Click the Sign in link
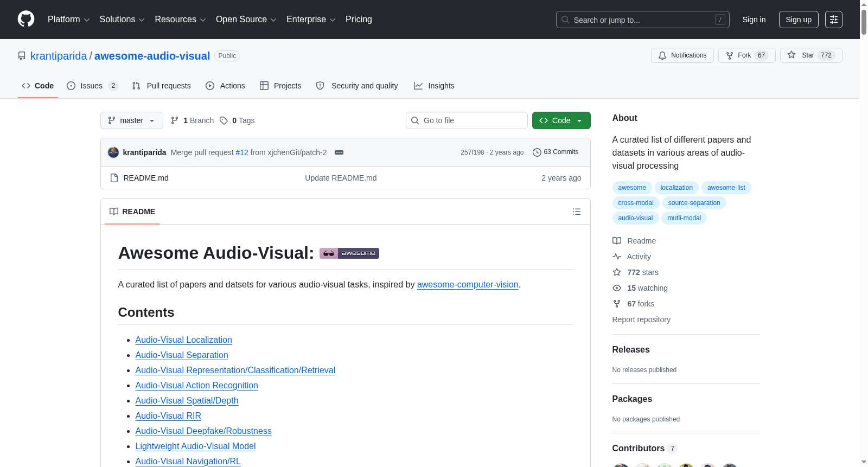 [x=754, y=20]
